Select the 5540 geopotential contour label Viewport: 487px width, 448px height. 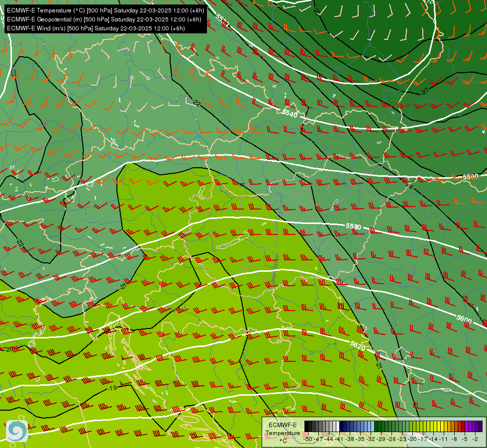click(x=290, y=113)
